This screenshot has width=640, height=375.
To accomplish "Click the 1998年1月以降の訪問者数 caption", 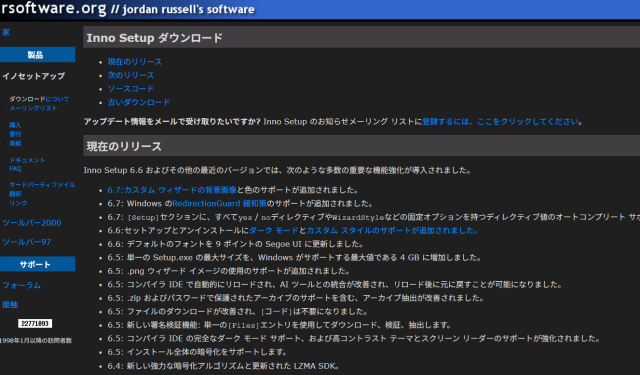I will pos(36,340).
